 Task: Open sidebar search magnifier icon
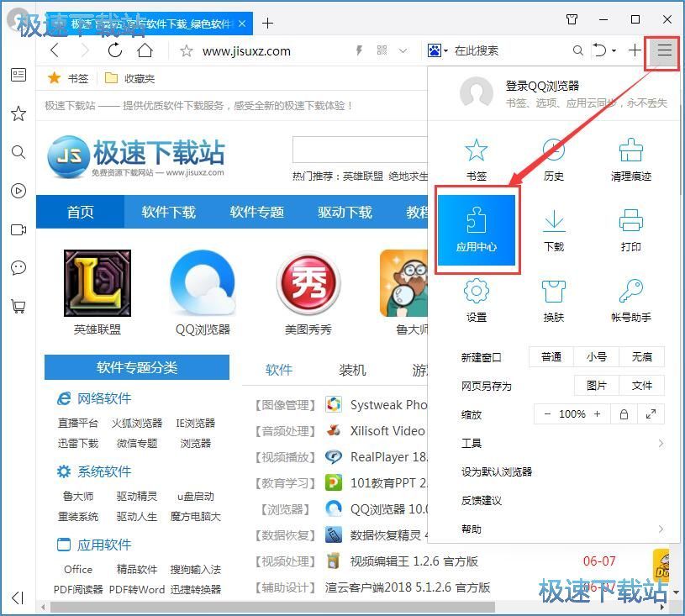[x=18, y=152]
